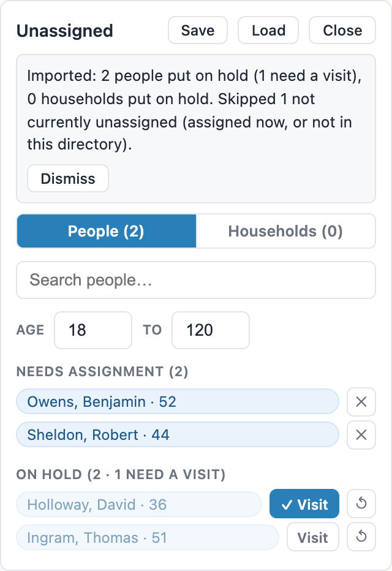Select the Owens, Benjamin · 52 chip
Image resolution: width=392 pixels, height=571 pixels.
click(x=178, y=402)
